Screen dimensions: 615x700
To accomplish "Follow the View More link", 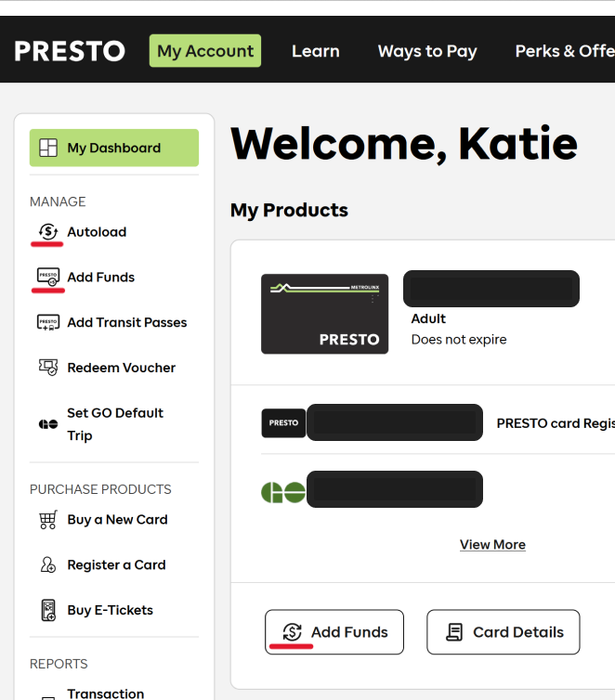I will (492, 545).
